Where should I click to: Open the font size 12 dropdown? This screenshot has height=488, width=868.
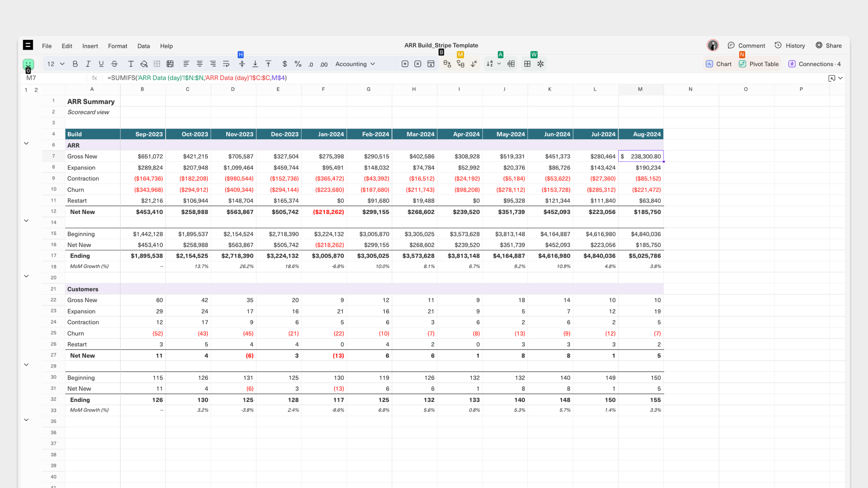(x=55, y=64)
